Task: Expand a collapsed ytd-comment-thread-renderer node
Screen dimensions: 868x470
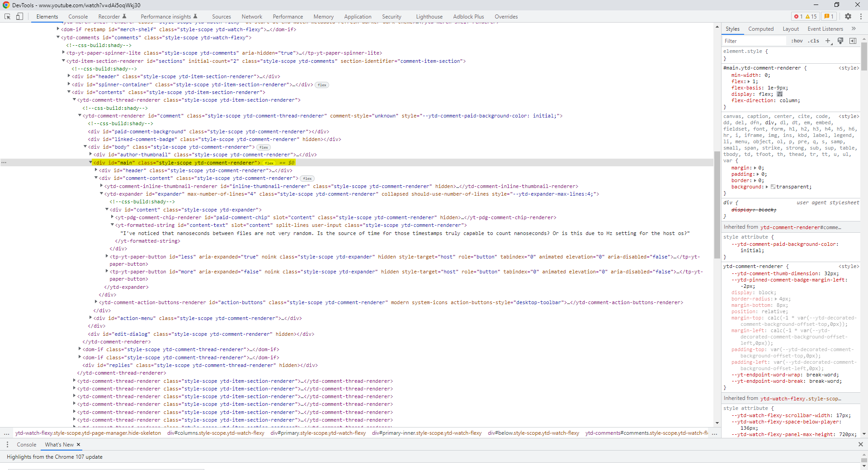Action: click(x=74, y=381)
